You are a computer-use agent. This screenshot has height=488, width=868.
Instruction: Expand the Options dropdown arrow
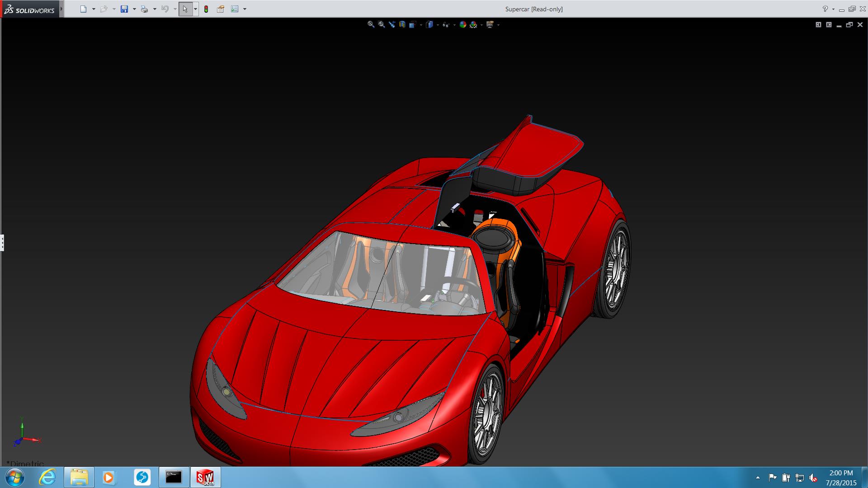[x=245, y=9]
